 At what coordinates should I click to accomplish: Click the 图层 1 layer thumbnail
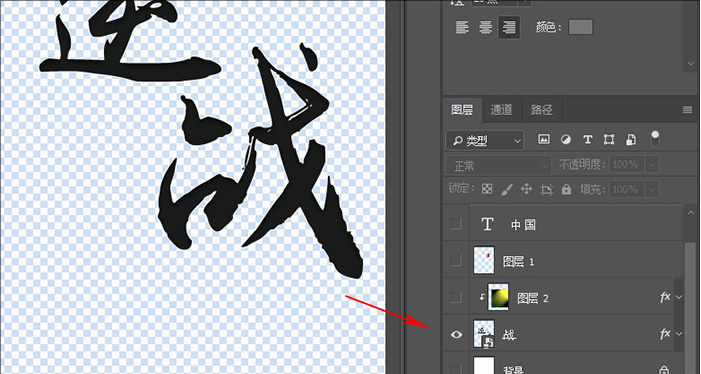484,260
